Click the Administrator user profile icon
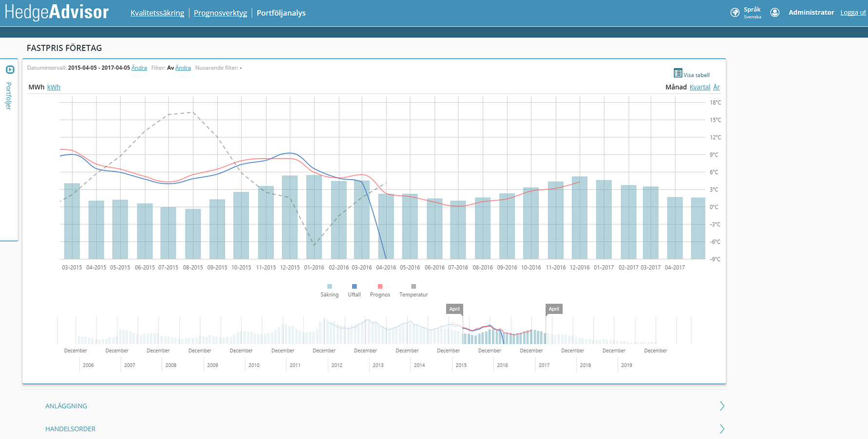 [774, 13]
